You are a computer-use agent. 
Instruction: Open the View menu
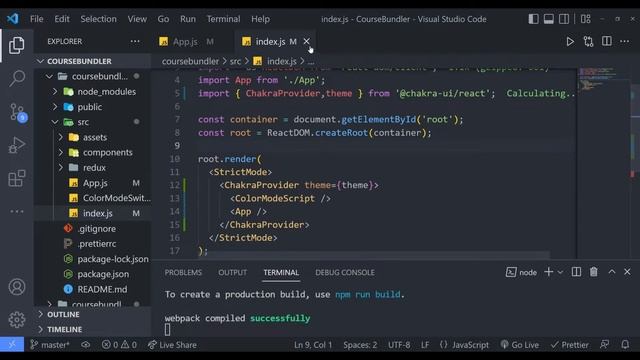coord(137,19)
